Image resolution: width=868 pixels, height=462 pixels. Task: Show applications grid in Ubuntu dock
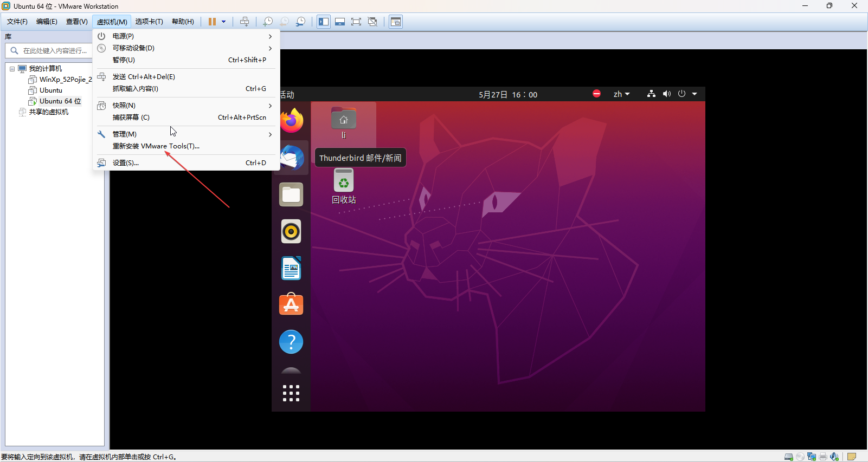click(291, 393)
